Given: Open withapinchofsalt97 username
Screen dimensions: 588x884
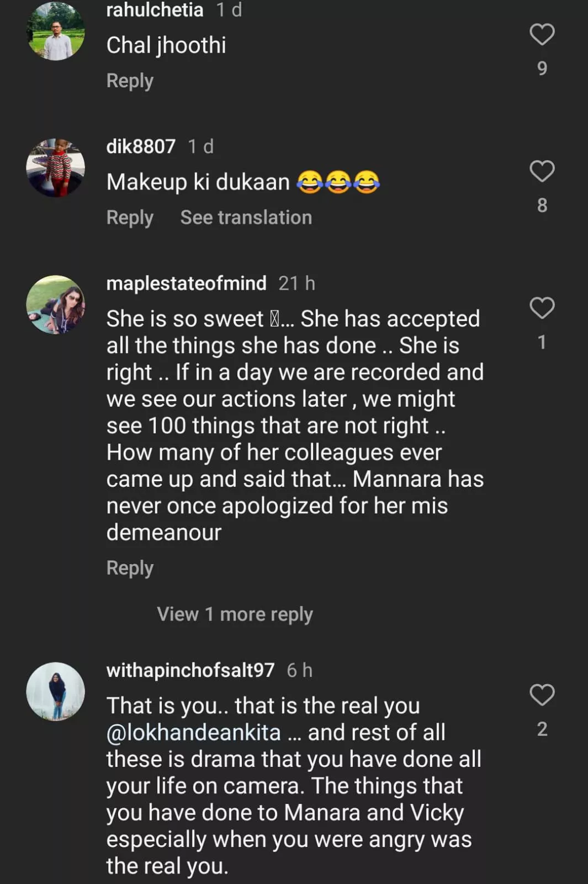Looking at the screenshot, I should tap(190, 670).
